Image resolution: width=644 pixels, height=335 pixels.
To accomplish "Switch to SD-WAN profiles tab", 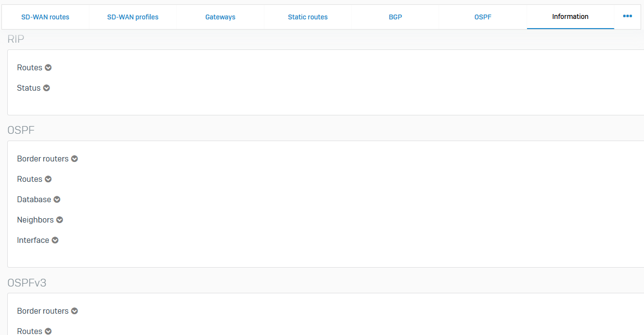I will 132,17.
